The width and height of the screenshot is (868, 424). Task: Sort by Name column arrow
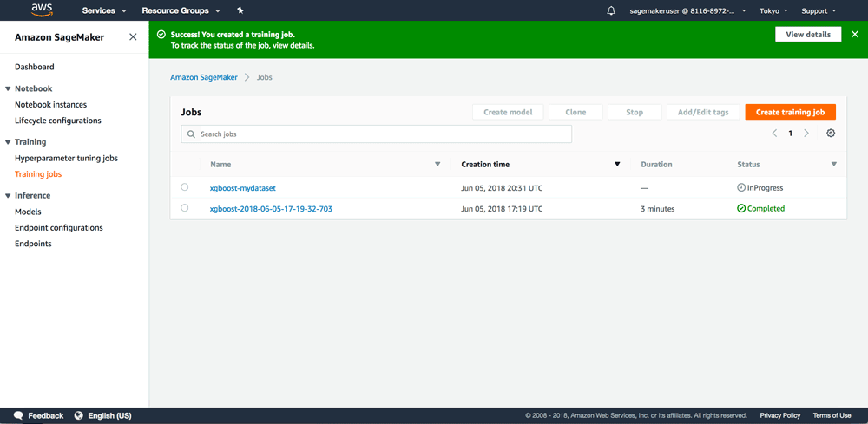pyautogui.click(x=437, y=164)
